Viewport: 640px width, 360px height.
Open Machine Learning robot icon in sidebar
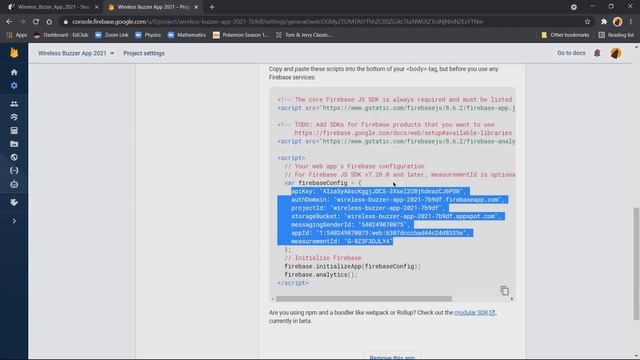14,184
